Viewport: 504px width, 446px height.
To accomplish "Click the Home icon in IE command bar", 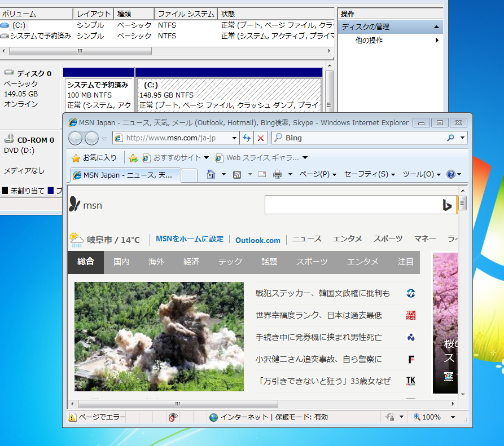I will click(211, 174).
